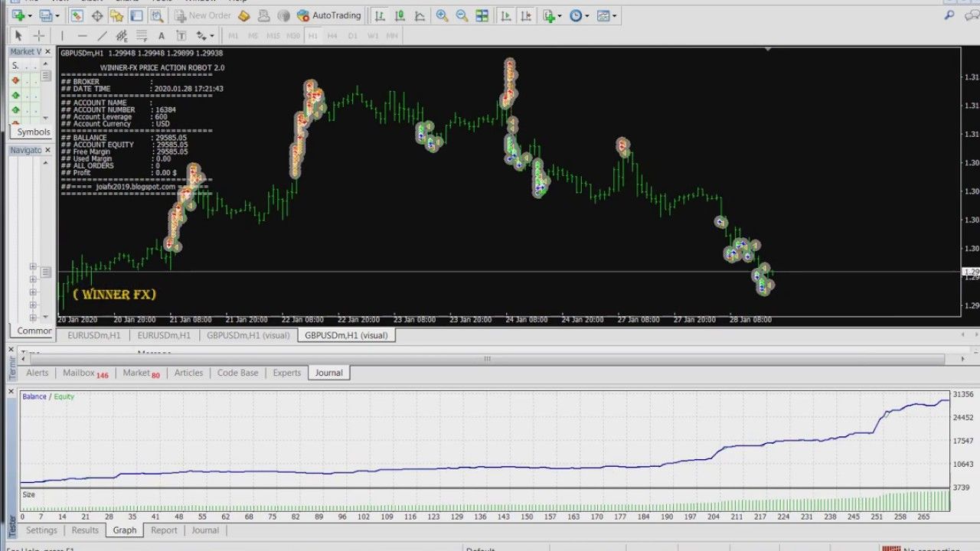Toggle the Market Watch window icon
The image size is (980, 551).
[x=77, y=15]
